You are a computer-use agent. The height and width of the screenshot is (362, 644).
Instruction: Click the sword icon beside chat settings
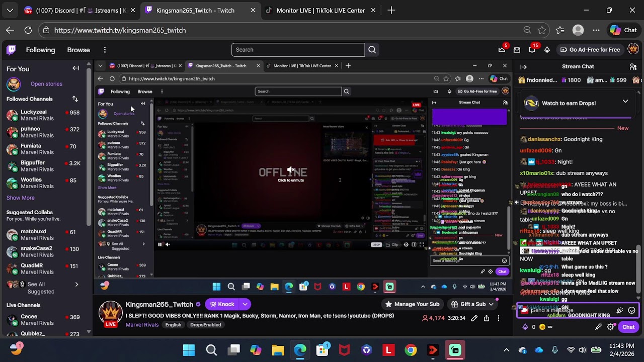[598, 327]
